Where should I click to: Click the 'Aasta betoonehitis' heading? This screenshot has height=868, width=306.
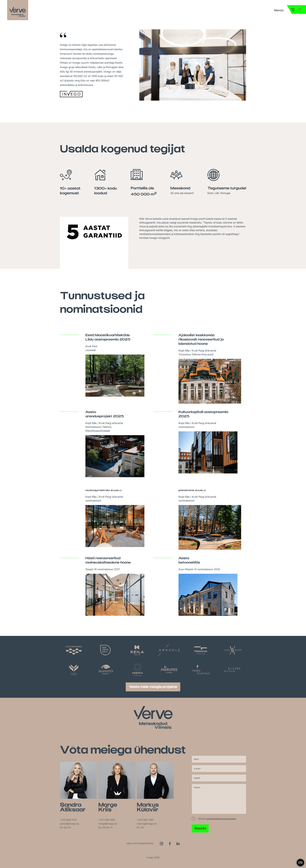point(189,560)
